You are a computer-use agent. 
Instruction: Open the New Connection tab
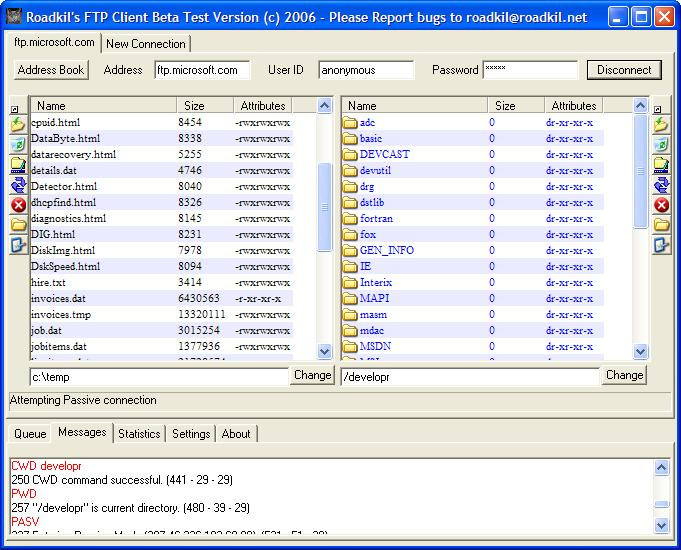tap(145, 44)
